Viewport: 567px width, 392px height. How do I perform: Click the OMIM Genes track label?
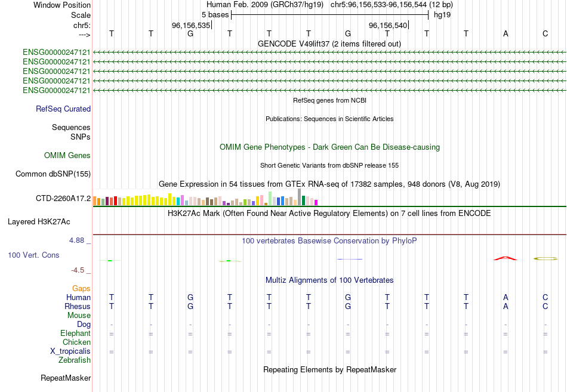tap(67, 156)
